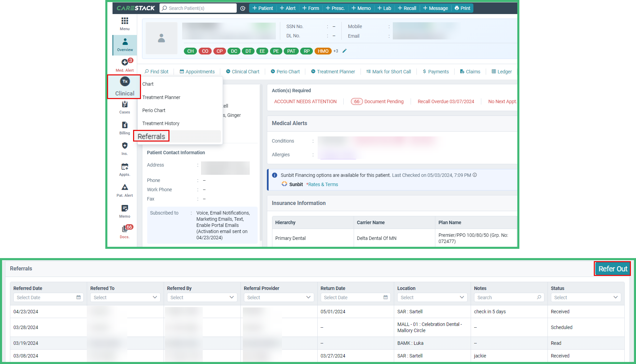This screenshot has width=636, height=364.
Task: Expand the Referred To filter dropdown
Action: pyautogui.click(x=125, y=298)
